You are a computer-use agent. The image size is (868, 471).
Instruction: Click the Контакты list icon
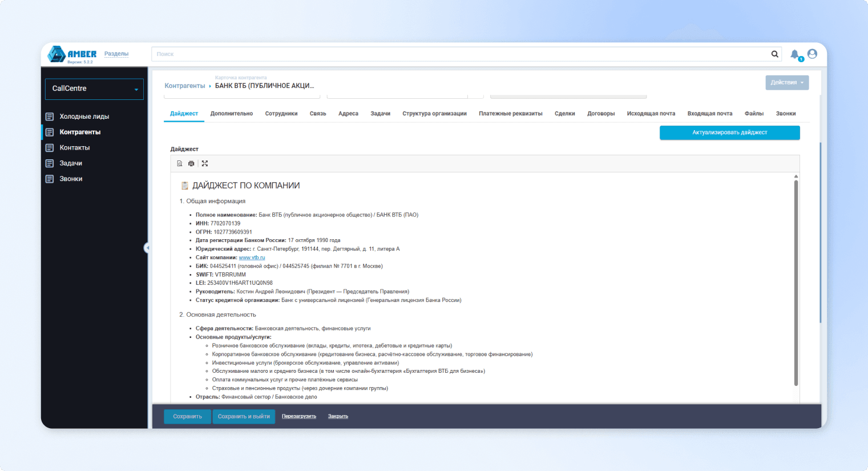pos(50,148)
